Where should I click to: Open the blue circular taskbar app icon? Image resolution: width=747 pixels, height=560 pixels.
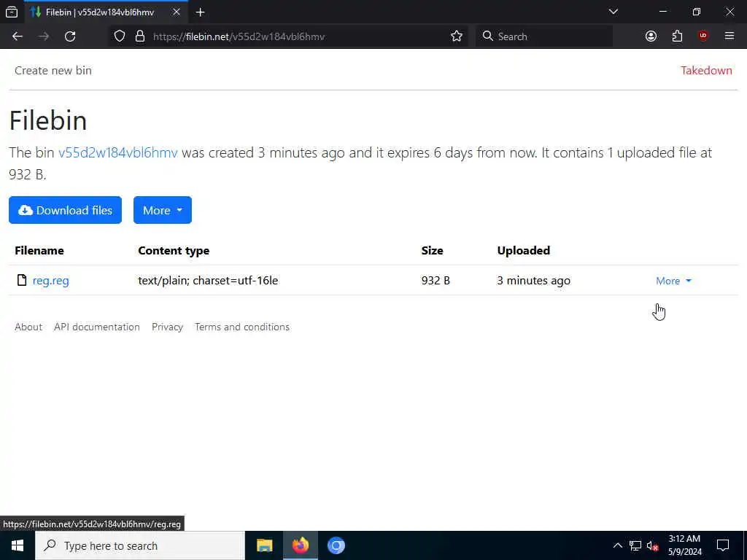click(x=336, y=545)
